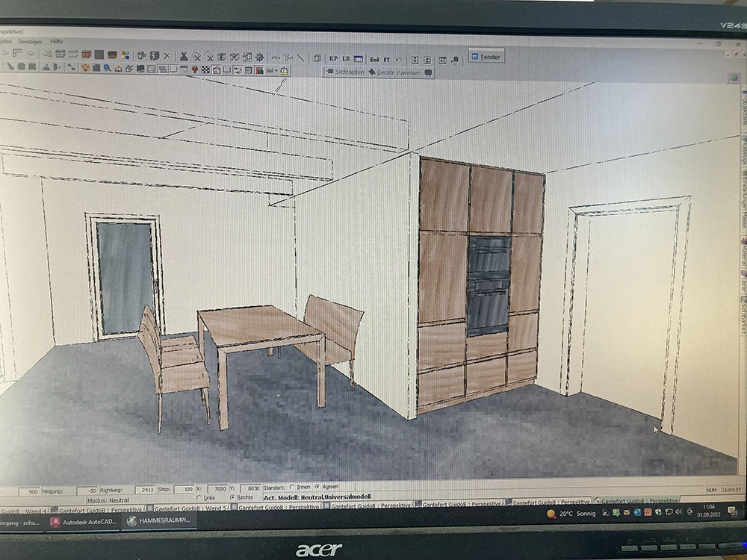
Task: Open the Hilfe menu
Action: pos(57,42)
